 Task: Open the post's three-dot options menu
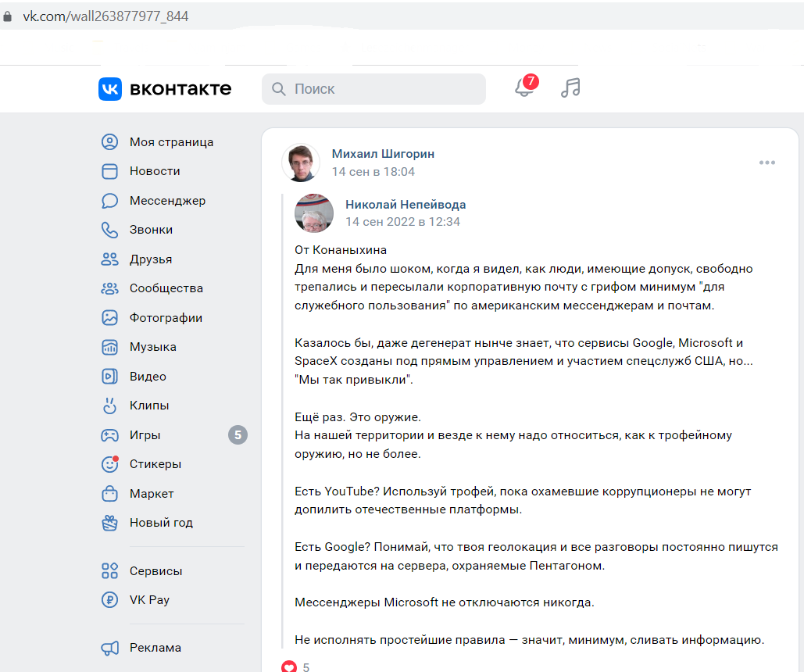[767, 163]
